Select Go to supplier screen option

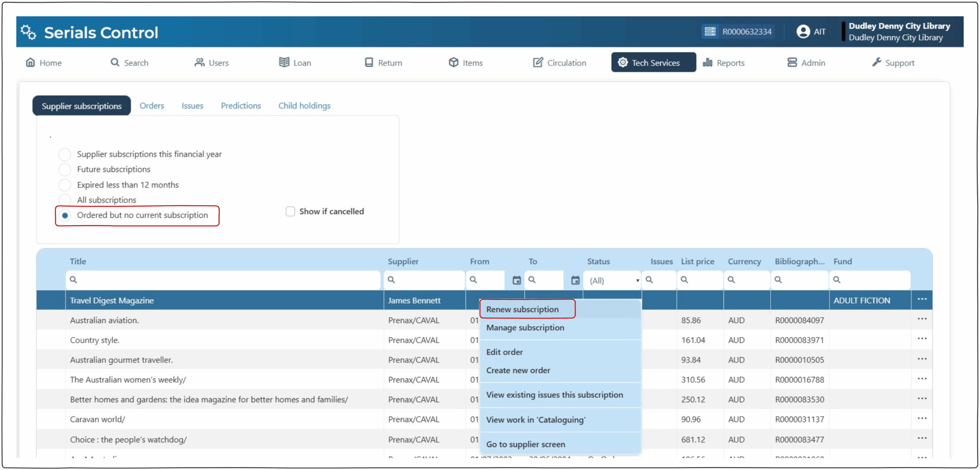[525, 444]
